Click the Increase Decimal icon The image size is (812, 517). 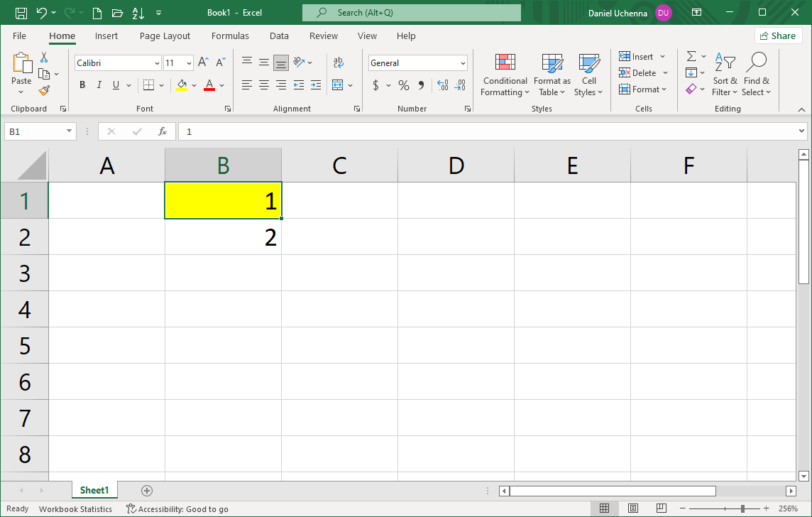[443, 85]
